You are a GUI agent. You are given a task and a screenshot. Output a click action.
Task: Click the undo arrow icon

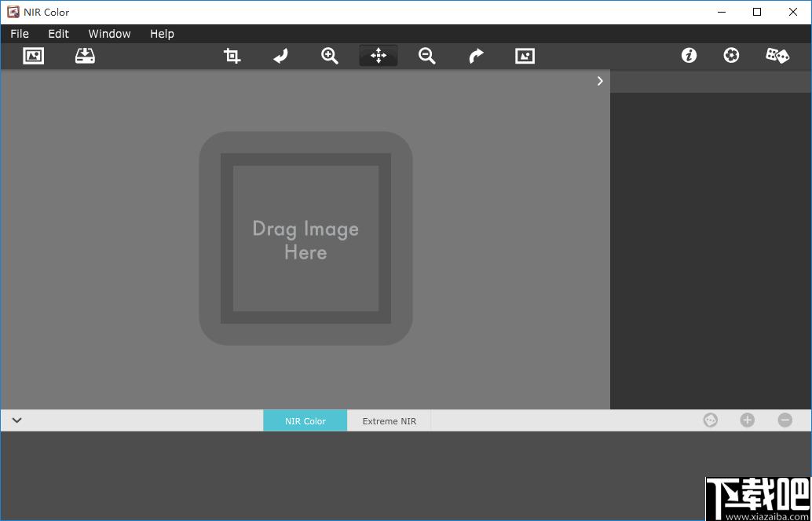[x=280, y=56]
